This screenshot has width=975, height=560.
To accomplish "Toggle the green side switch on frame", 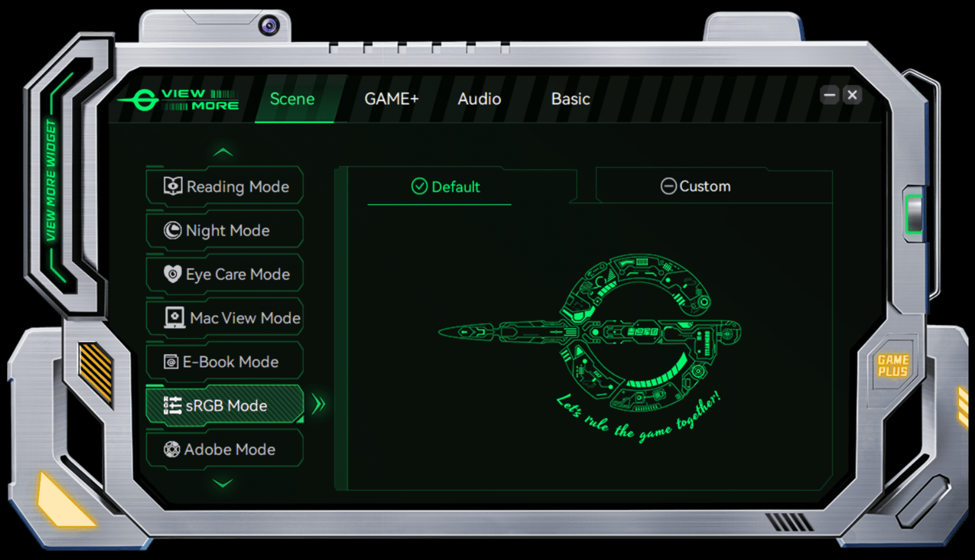I will click(x=915, y=214).
